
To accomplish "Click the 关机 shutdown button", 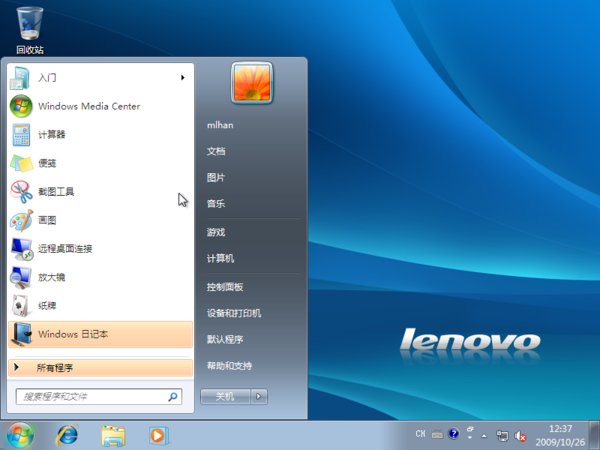I will tap(225, 396).
